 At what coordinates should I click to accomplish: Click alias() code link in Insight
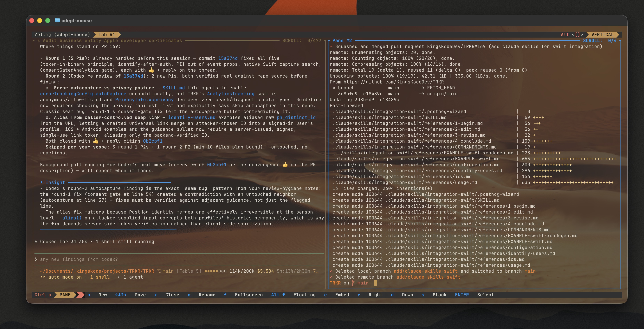click(x=72, y=218)
